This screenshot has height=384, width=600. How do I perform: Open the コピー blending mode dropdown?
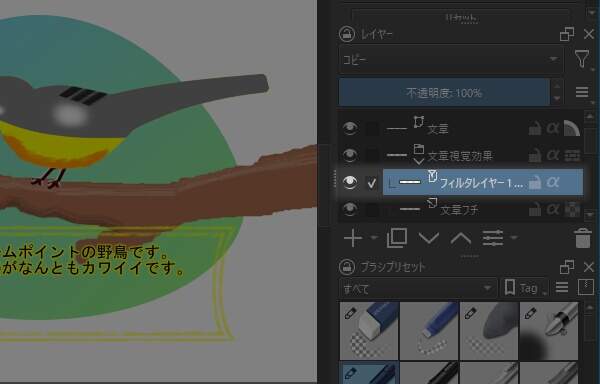pyautogui.click(x=451, y=60)
